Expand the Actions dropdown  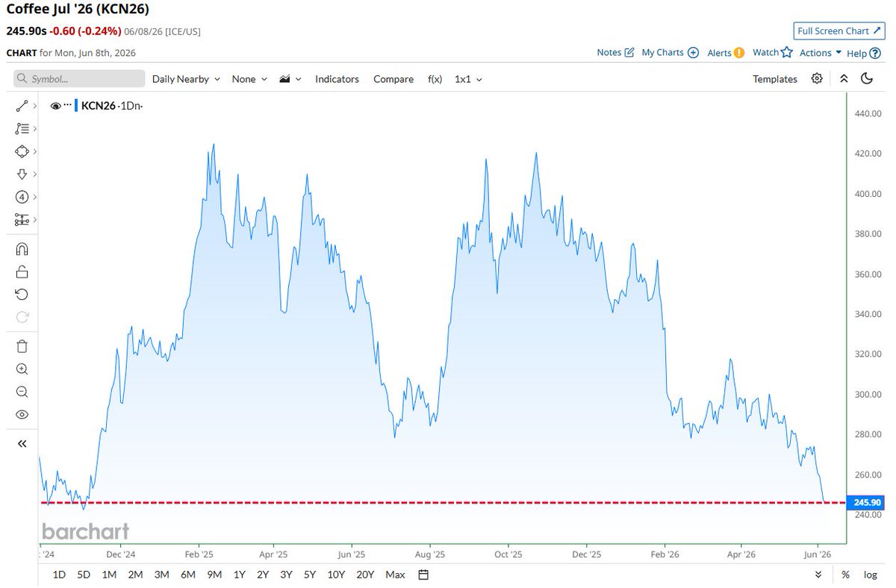821,52
